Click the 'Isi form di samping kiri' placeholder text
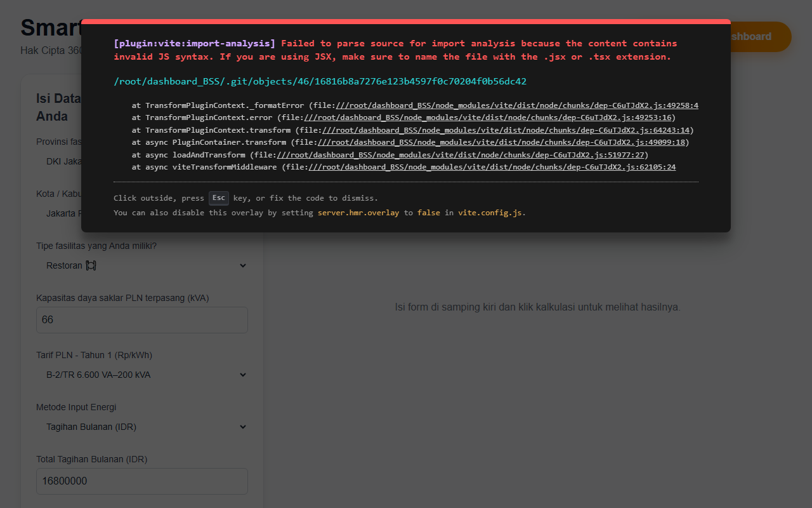 (537, 307)
